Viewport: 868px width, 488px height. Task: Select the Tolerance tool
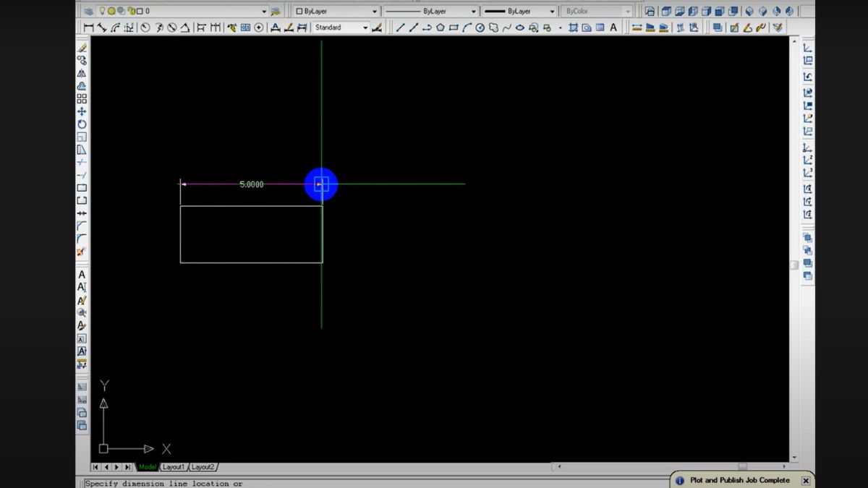tap(245, 27)
